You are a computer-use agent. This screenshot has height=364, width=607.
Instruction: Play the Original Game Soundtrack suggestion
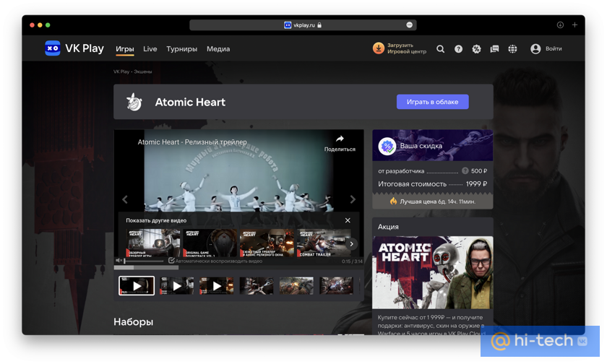pos(210,243)
